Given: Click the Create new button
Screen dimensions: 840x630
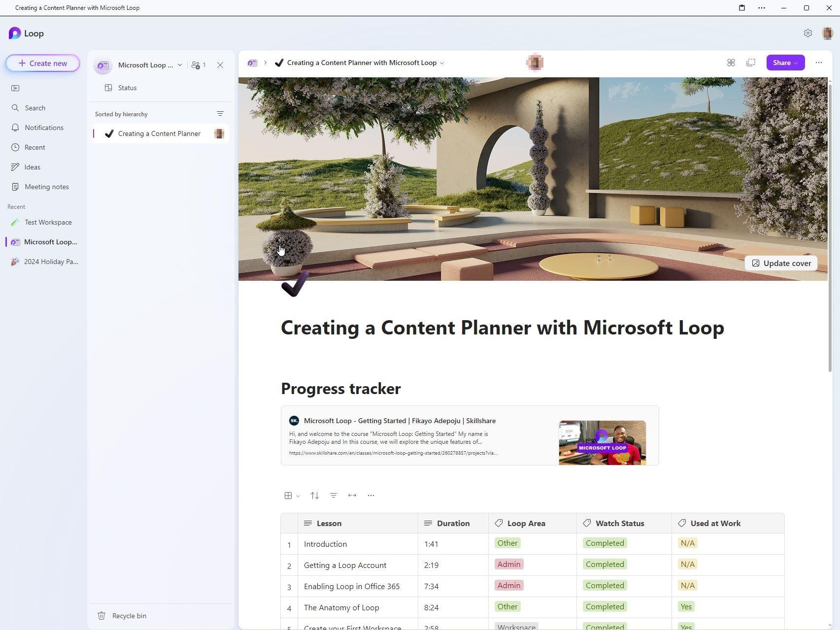Looking at the screenshot, I should [43, 63].
